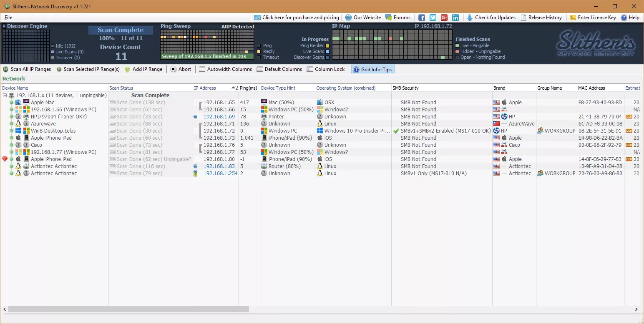
Task: Open the File menu
Action: [x=8, y=18]
